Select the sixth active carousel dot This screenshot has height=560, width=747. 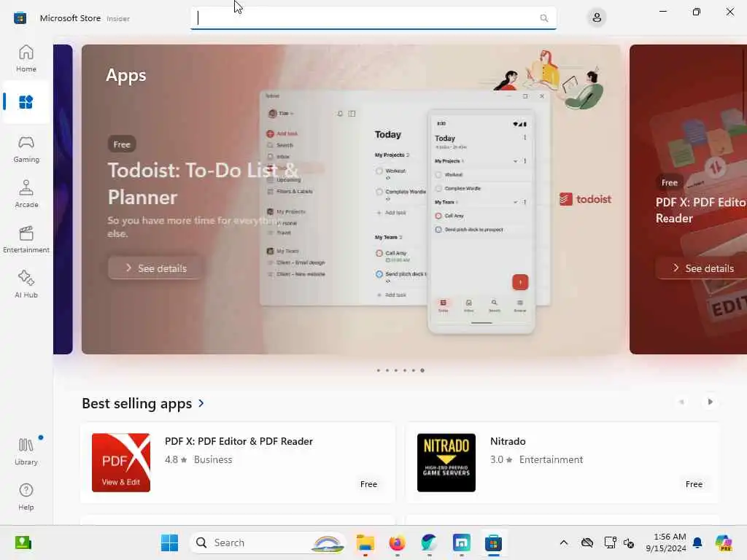(x=422, y=370)
